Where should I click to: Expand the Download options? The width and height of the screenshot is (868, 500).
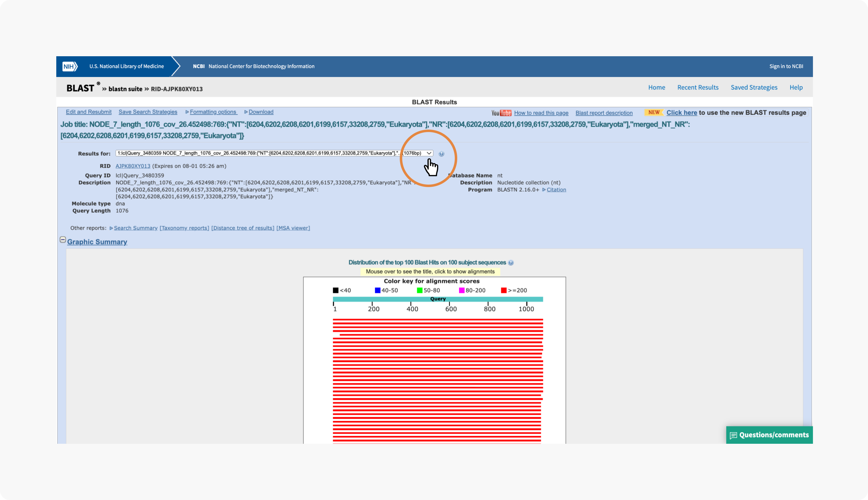click(x=259, y=112)
